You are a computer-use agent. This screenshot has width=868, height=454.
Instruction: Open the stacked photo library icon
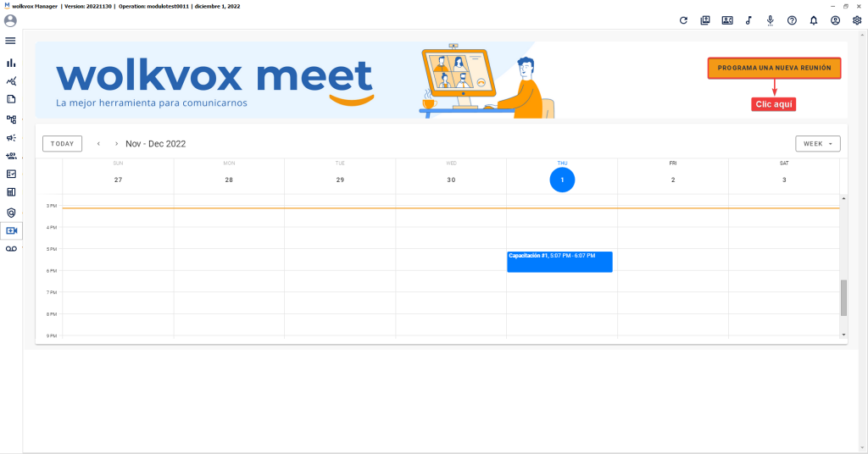pyautogui.click(x=705, y=20)
